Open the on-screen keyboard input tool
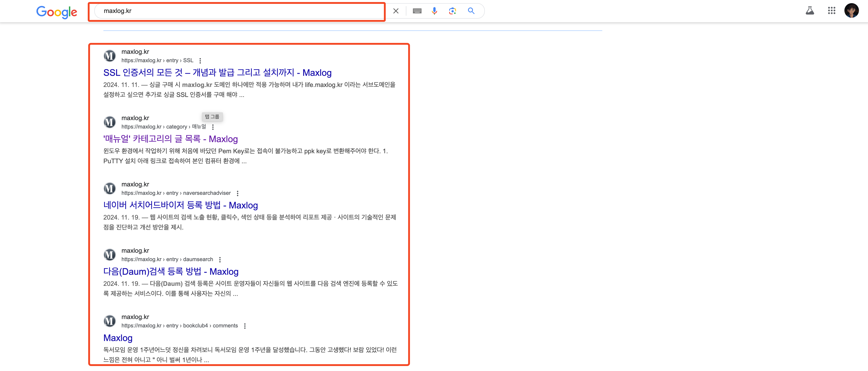 point(417,11)
